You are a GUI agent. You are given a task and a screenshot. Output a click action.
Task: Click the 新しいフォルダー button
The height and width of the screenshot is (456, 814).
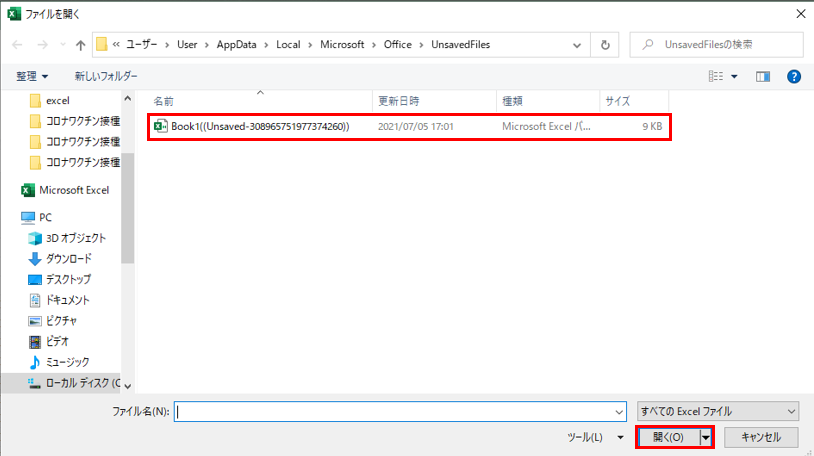[106, 76]
